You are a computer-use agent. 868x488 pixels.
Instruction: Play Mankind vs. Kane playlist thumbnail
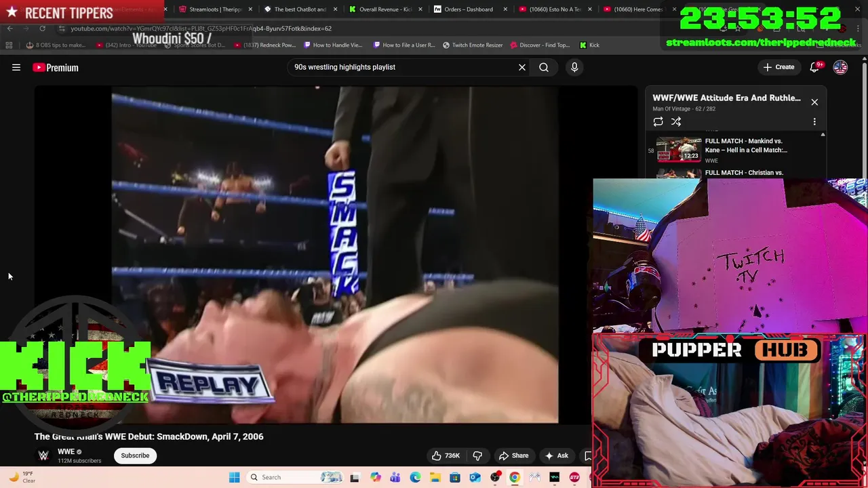coord(679,149)
